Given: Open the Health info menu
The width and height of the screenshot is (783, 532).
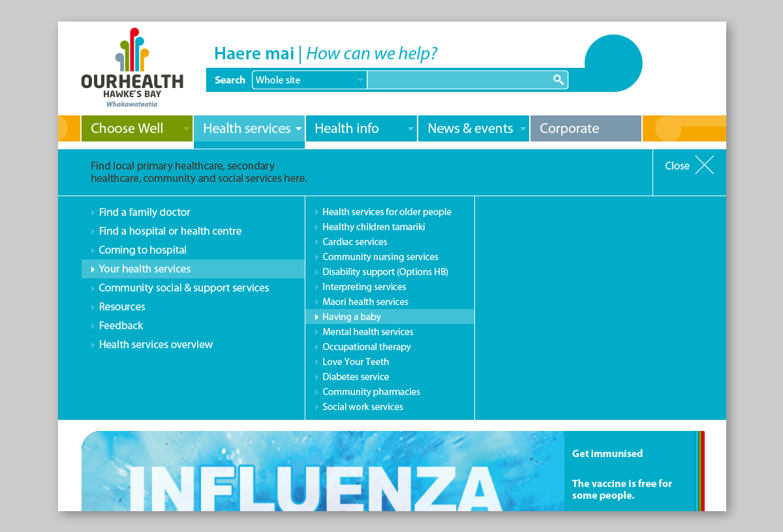Looking at the screenshot, I should 361,128.
